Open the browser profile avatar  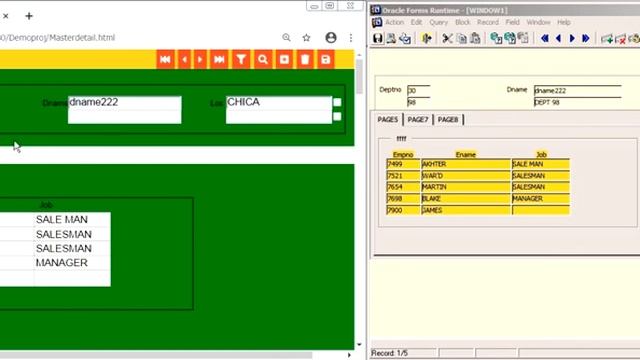point(331,38)
